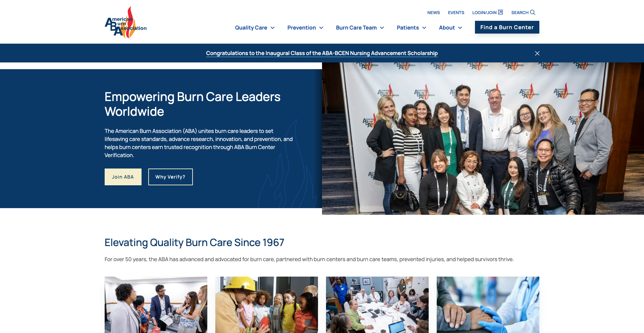The width and height of the screenshot is (644, 333).
Task: Click the Why Verify? button
Action: 170,177
